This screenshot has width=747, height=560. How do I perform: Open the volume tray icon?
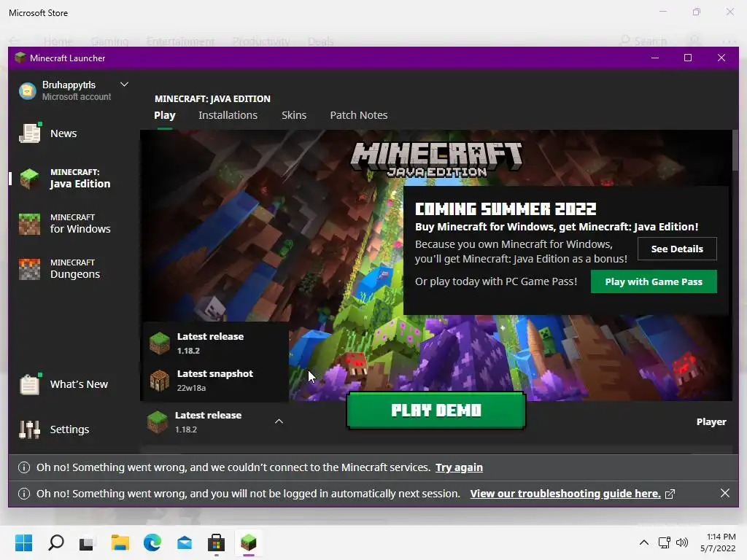tap(682, 542)
